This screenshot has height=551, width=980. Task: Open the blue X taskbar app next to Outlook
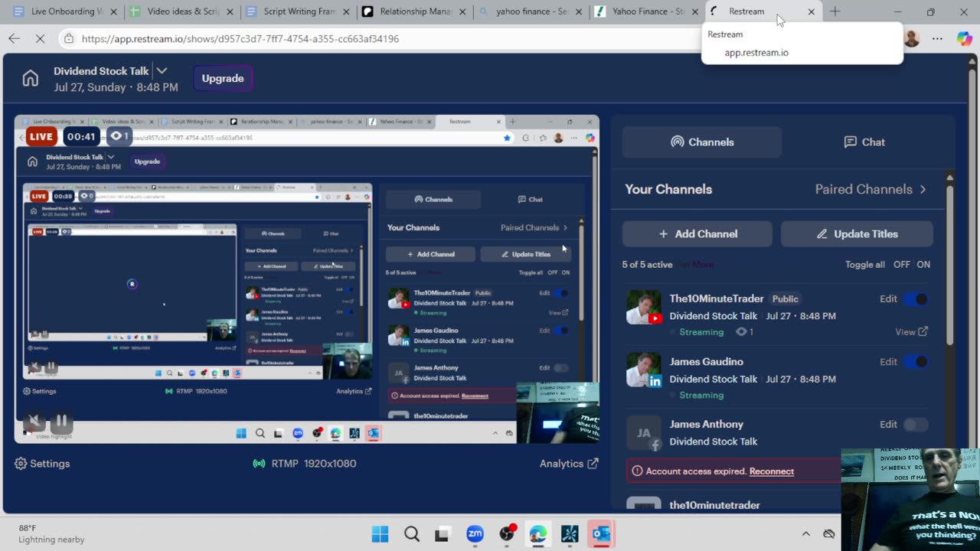(x=570, y=533)
